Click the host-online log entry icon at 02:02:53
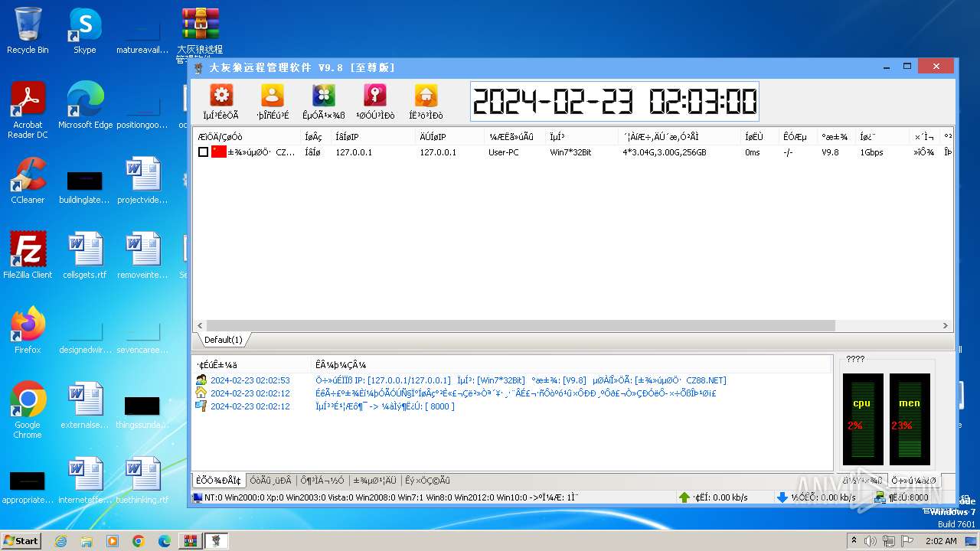The image size is (980, 551). tap(201, 380)
